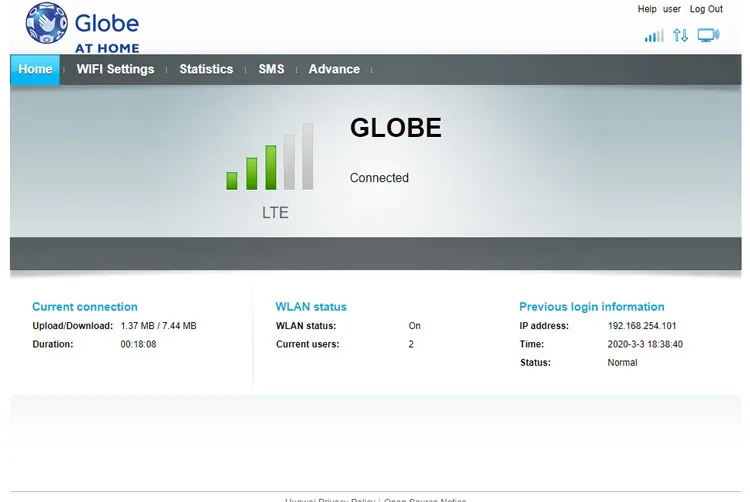This screenshot has height=502, width=750.
Task: Click the large LTE signal bars graphic
Action: tap(270, 156)
